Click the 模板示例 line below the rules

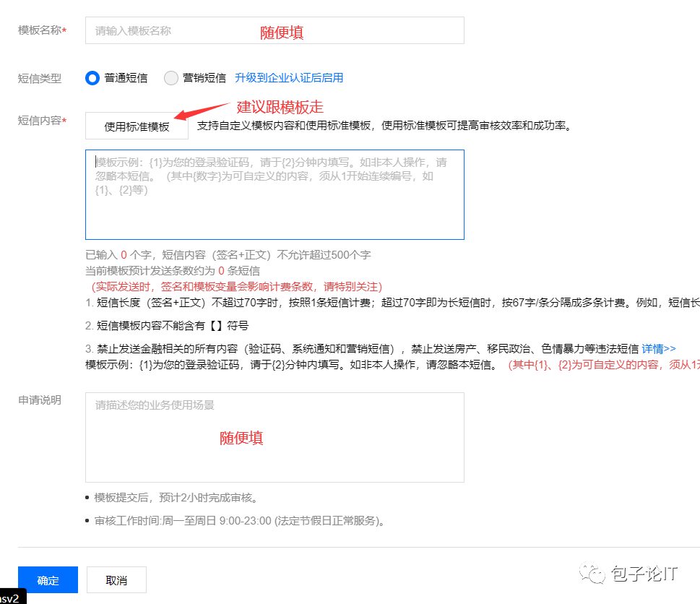point(392,365)
